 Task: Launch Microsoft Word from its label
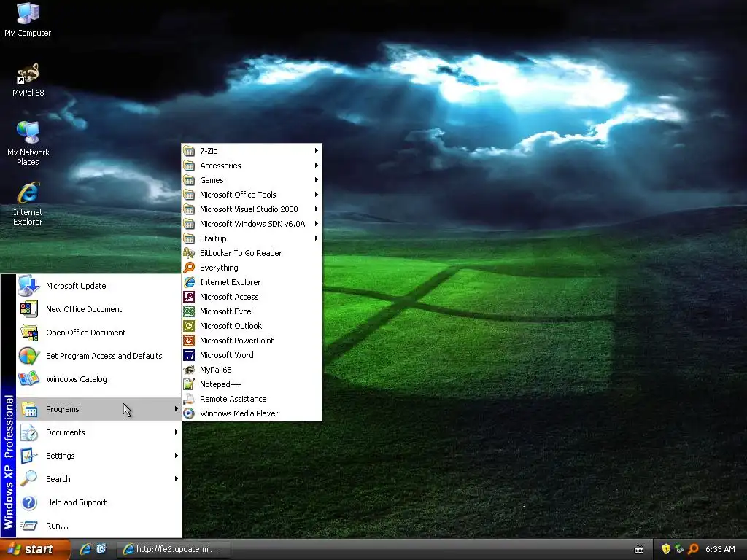coord(227,355)
